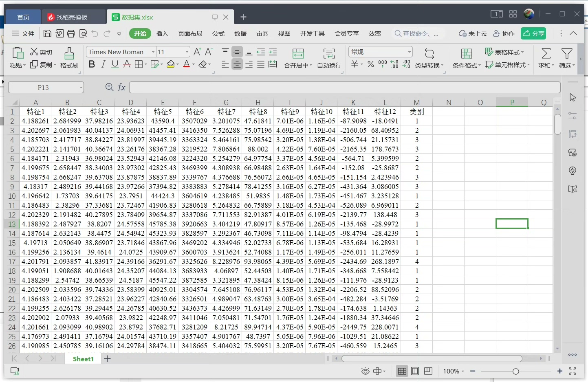The width and height of the screenshot is (588, 382).
Task: Switch to the 数据 ribbon tab
Action: tap(240, 33)
